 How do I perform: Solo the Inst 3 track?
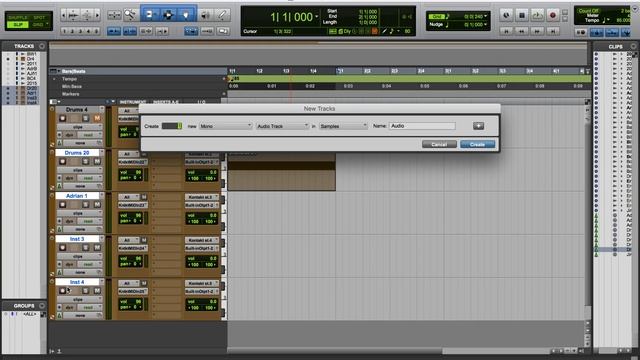coord(86,248)
